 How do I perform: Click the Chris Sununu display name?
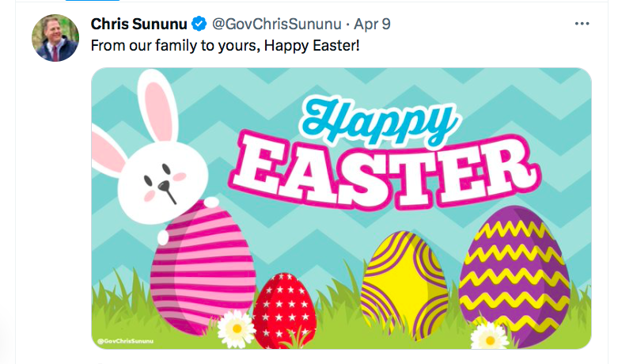click(x=140, y=23)
